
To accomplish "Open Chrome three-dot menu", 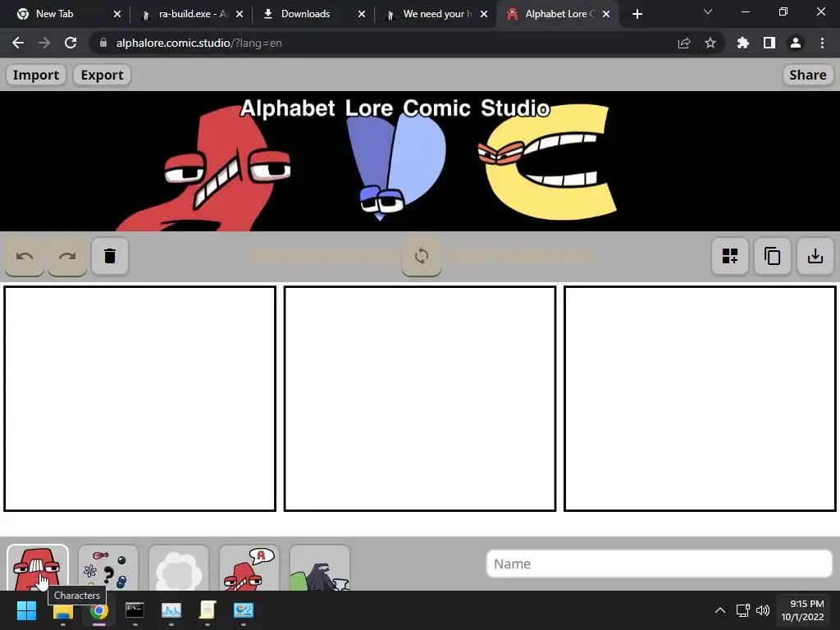I will tap(822, 43).
